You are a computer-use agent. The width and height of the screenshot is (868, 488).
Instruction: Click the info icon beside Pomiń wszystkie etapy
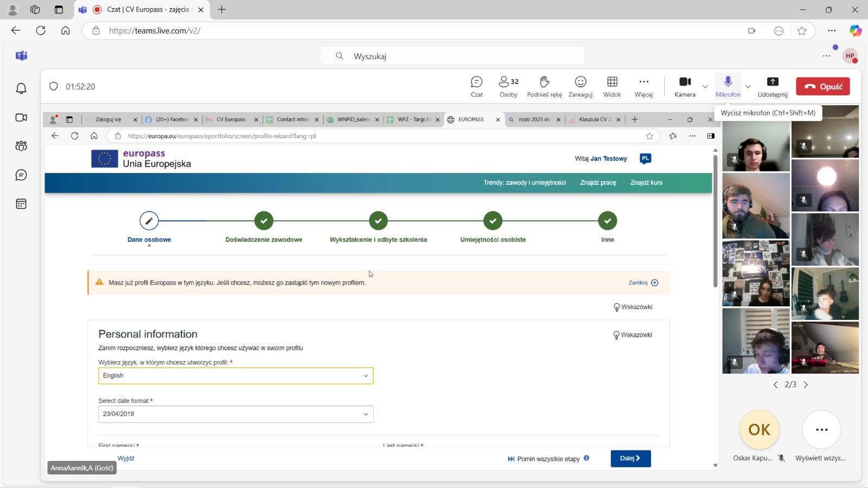(586, 458)
